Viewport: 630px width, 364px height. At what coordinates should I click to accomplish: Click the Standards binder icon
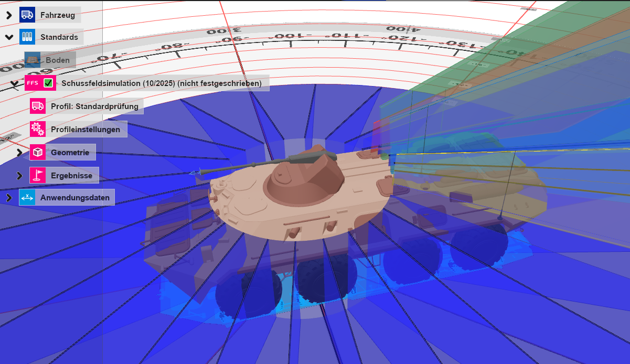[28, 37]
